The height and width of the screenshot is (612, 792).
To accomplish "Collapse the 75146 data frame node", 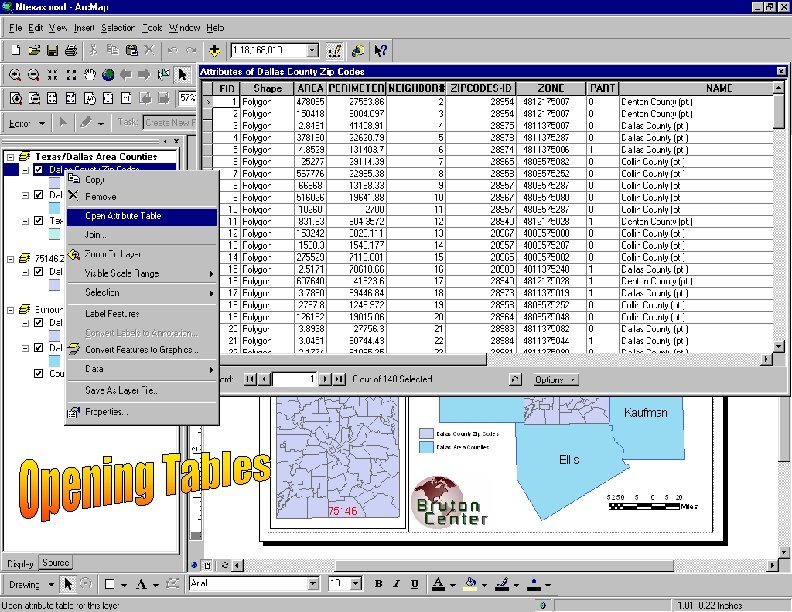I will [11, 259].
